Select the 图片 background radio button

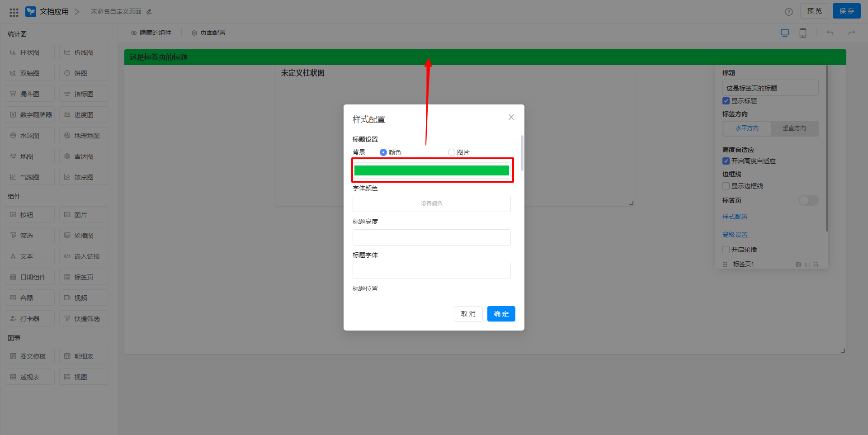451,152
